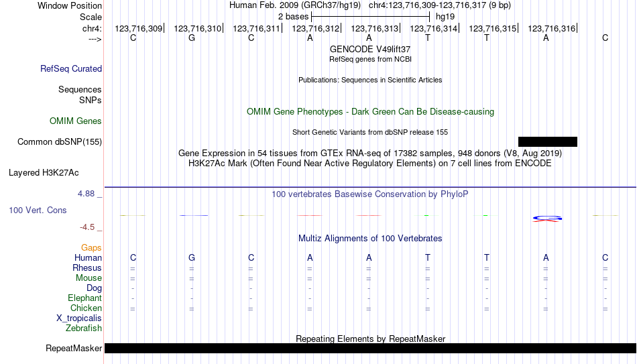
Task: Click the Human species label
Action: click(88, 258)
